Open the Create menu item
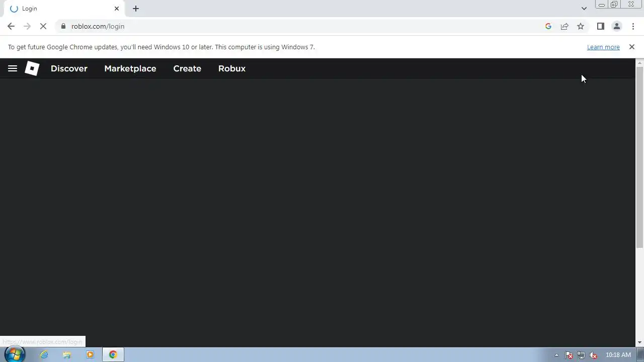The image size is (644, 362). tap(187, 68)
